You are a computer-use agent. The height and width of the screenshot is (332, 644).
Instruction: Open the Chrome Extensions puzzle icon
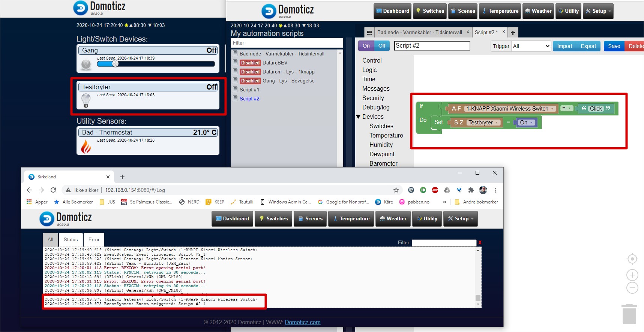pos(471,190)
